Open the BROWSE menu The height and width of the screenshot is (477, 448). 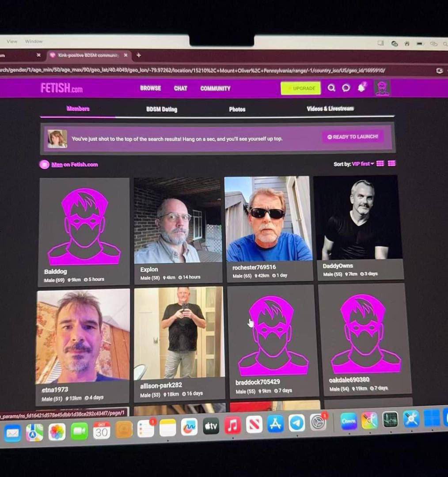pos(150,88)
